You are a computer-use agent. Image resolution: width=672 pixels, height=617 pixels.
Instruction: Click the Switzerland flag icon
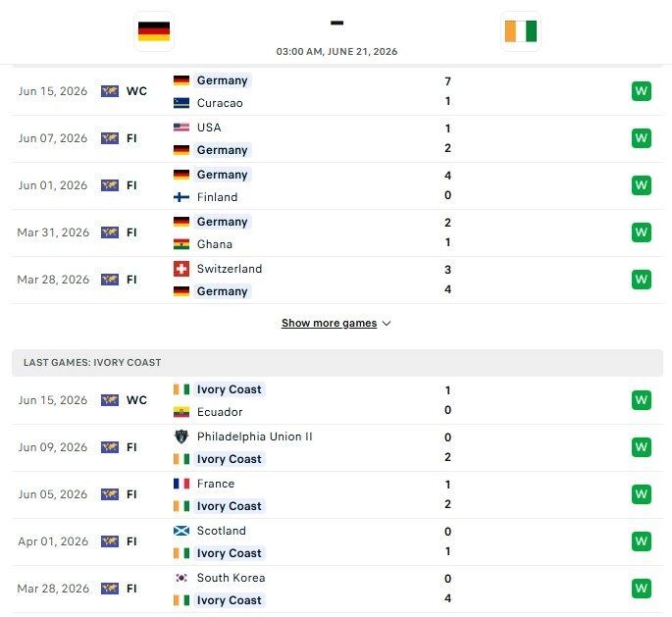(x=181, y=269)
